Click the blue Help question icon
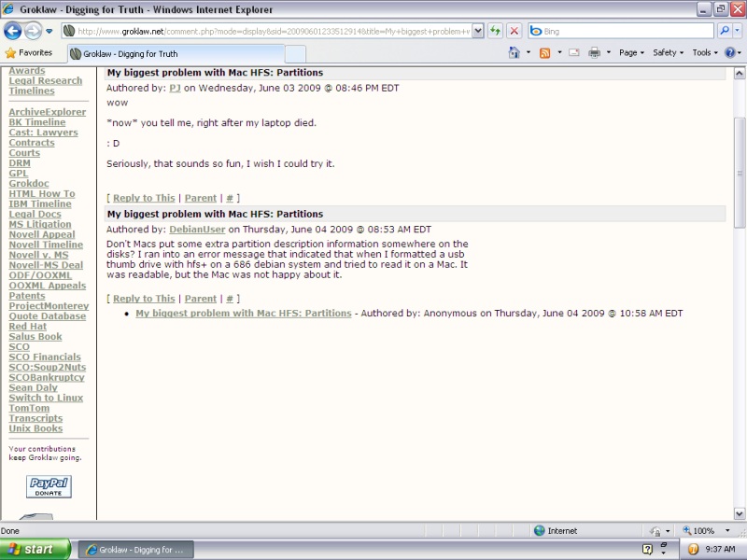This screenshot has width=747, height=560. click(x=730, y=53)
